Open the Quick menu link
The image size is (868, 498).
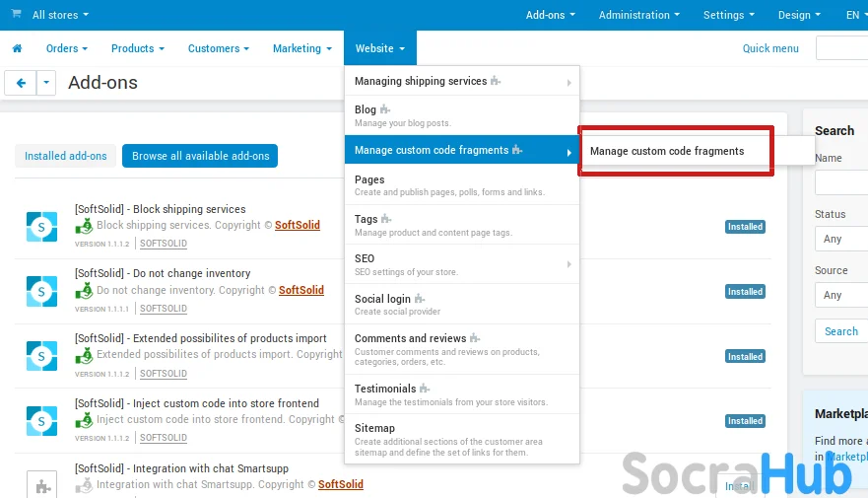[x=770, y=48]
